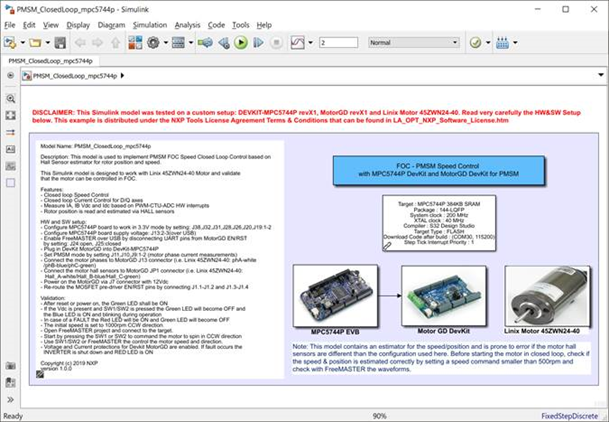Screen dimensions: 609x422
Task: Click the arrow after PMSM_ClosedLoop_mpc5744p breadcrumb
Action: (122, 75)
